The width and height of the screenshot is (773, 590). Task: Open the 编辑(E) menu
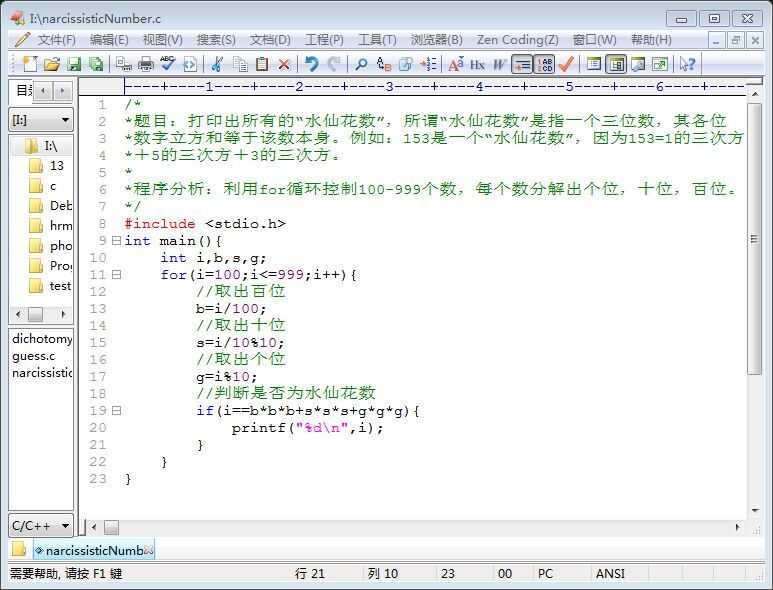(x=109, y=40)
